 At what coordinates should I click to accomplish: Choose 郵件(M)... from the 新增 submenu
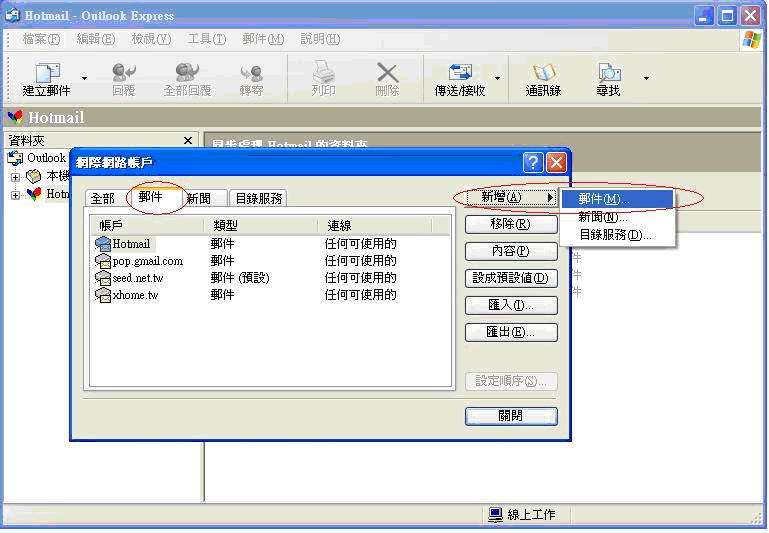point(617,199)
